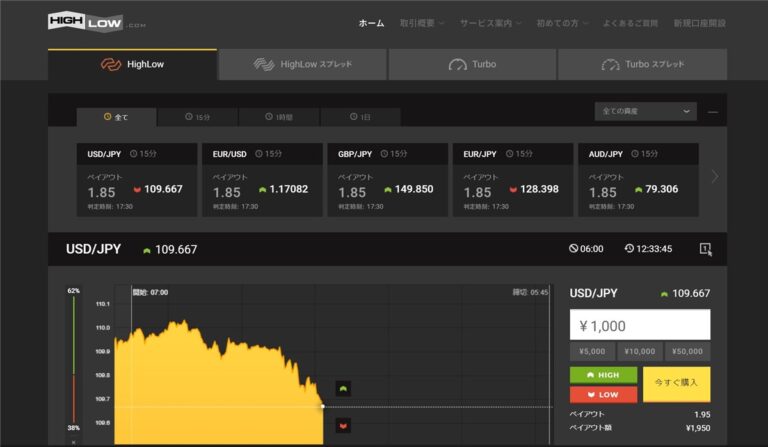The height and width of the screenshot is (447, 768).
Task: Select the EUR/USD 15分 asset card
Action: click(x=262, y=180)
